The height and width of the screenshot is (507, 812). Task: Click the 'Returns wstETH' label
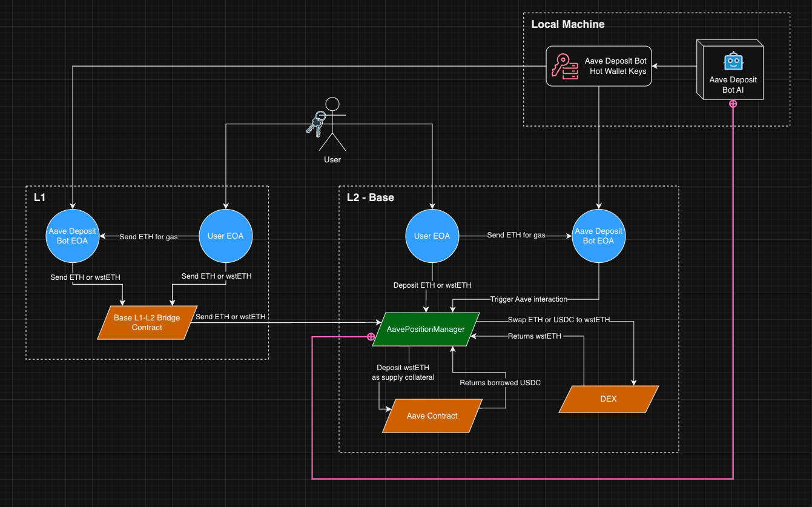click(x=535, y=336)
